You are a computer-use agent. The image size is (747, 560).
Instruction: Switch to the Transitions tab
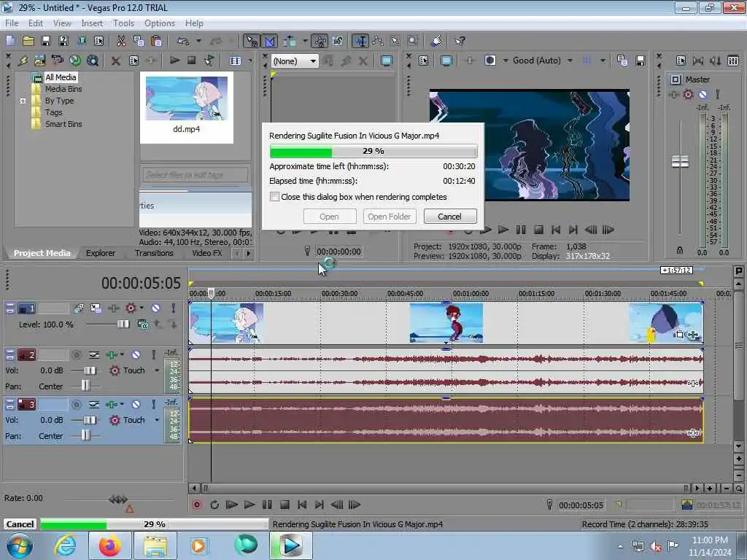(x=154, y=253)
